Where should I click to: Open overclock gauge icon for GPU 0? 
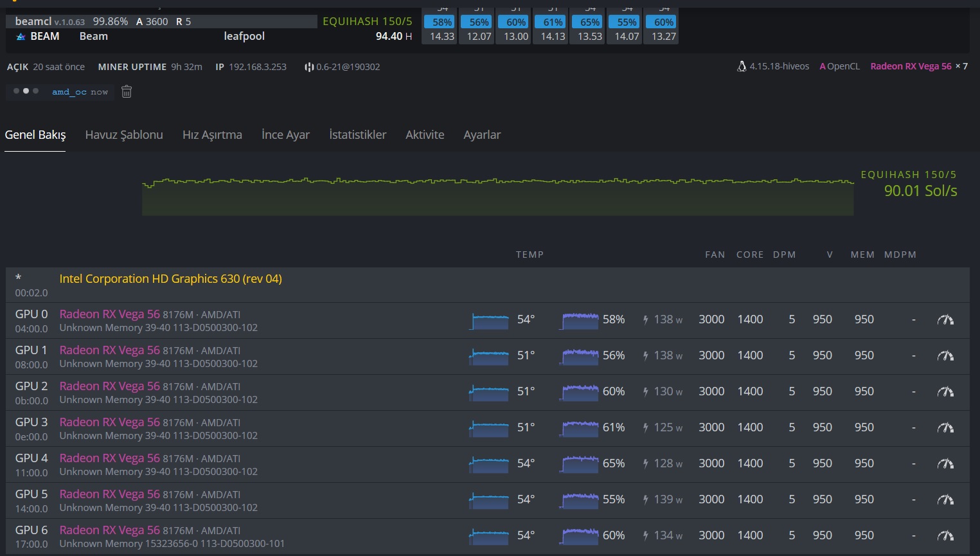coord(945,319)
